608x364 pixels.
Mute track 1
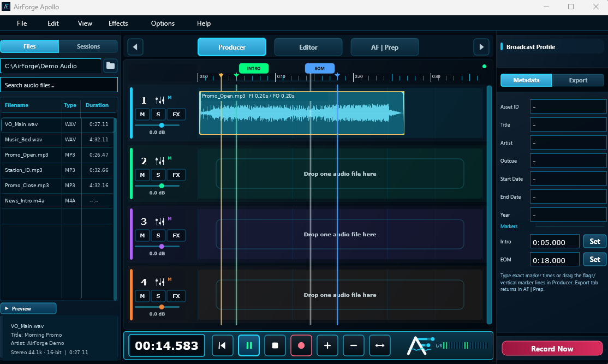click(142, 115)
